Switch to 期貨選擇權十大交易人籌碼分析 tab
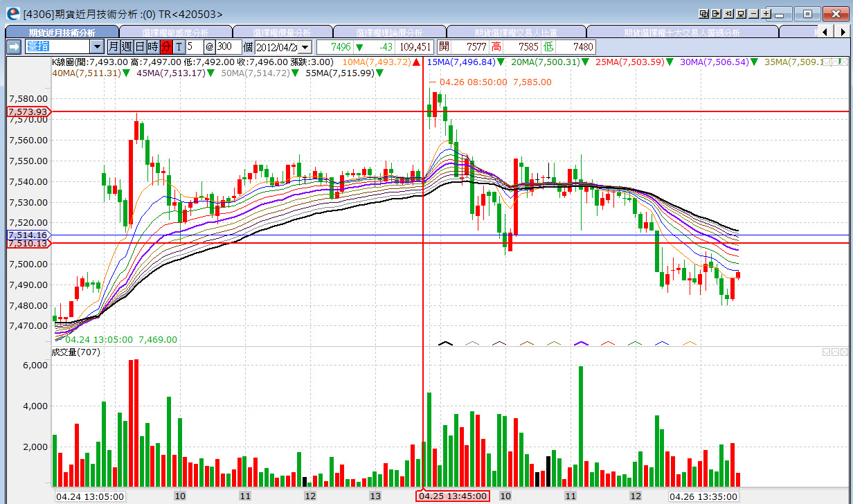Viewport: 853px width, 504px height. pos(682,32)
